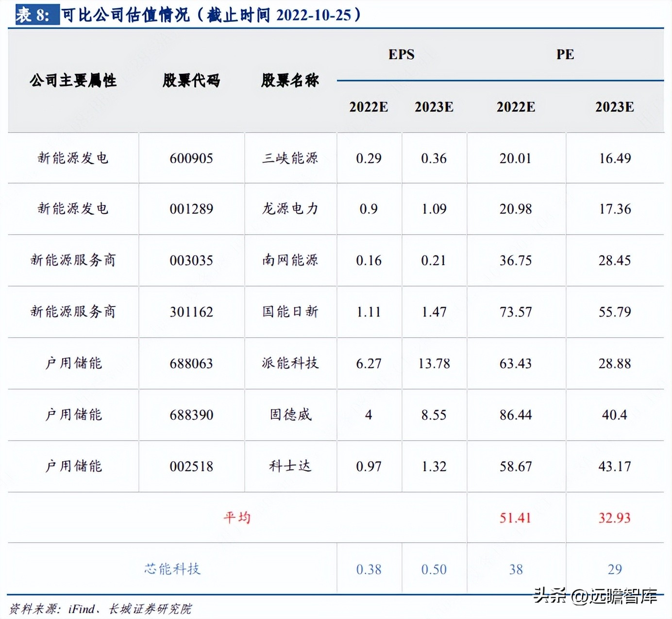Select 南网能源 2023E PE value 28.45

(x=615, y=260)
